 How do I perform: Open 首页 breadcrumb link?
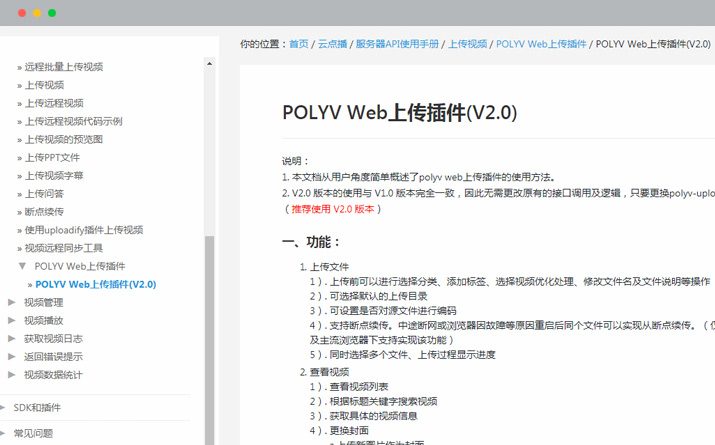click(x=299, y=44)
